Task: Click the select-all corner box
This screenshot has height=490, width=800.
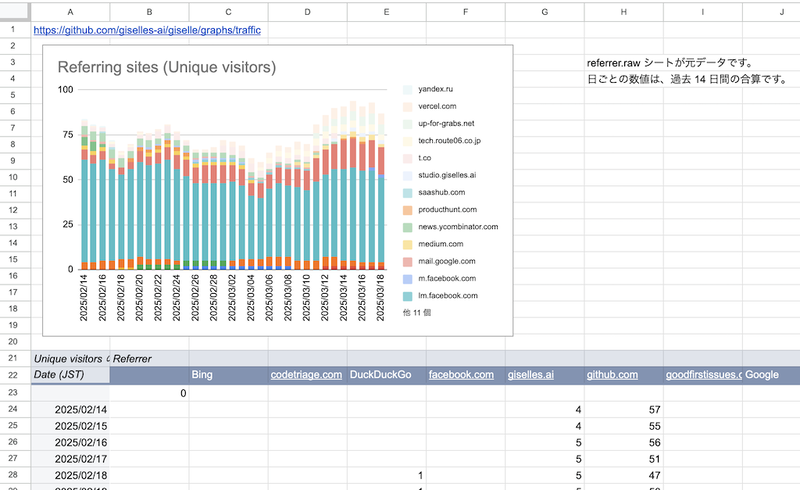Action: point(15,11)
